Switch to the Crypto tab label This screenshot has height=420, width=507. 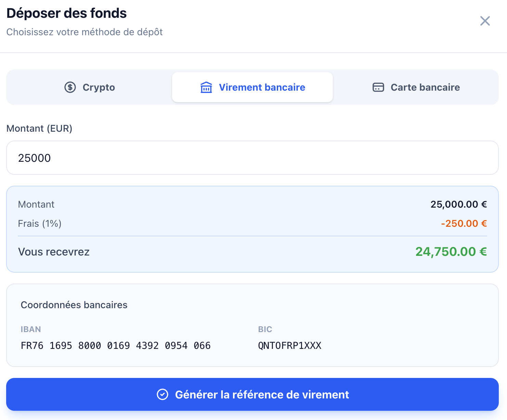[x=99, y=87]
